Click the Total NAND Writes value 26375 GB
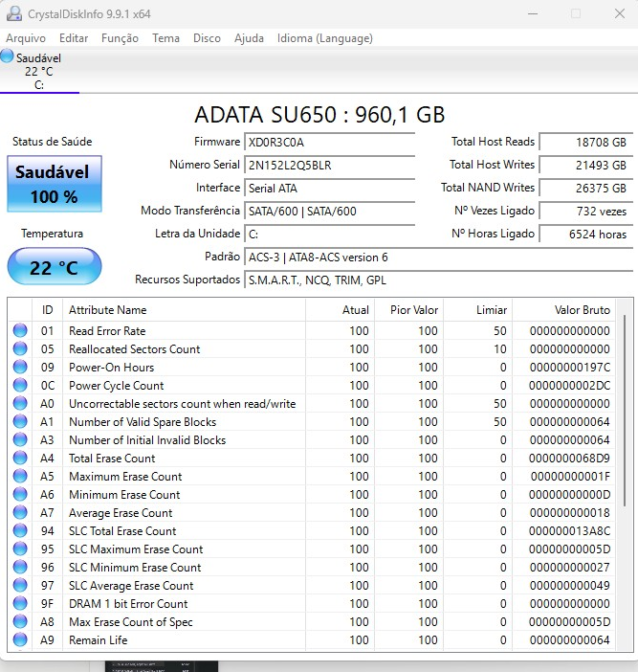The width and height of the screenshot is (638, 672). tap(585, 189)
